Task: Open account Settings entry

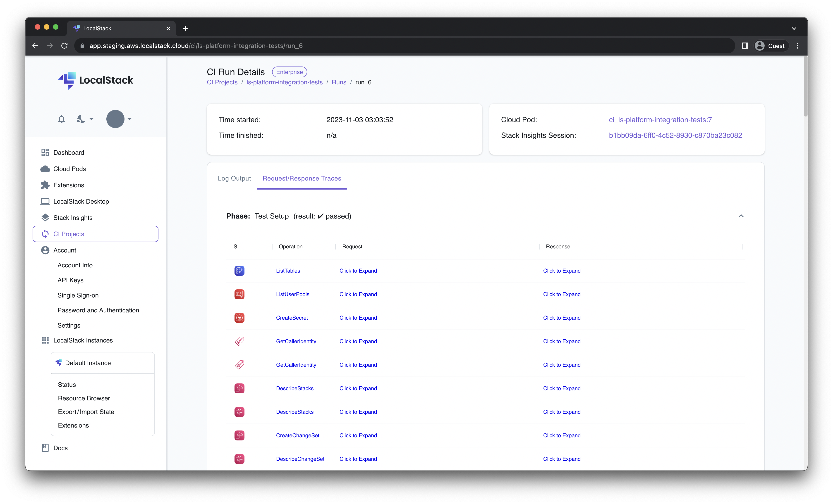Action: (69, 325)
